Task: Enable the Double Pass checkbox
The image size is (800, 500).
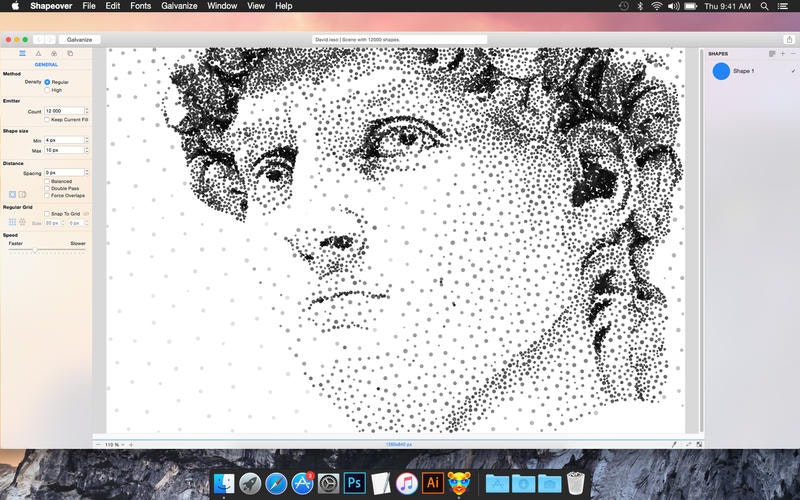Action: pos(46,188)
